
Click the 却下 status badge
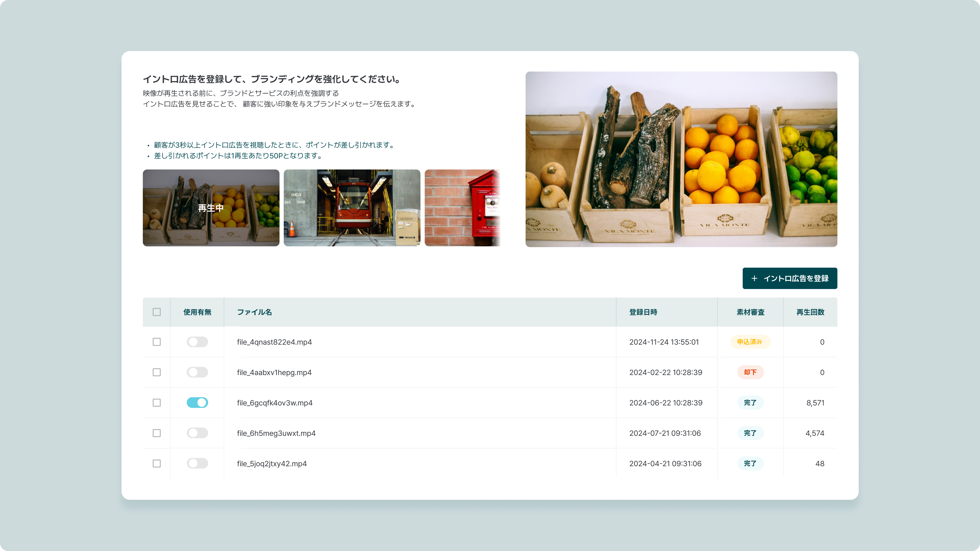[750, 372]
